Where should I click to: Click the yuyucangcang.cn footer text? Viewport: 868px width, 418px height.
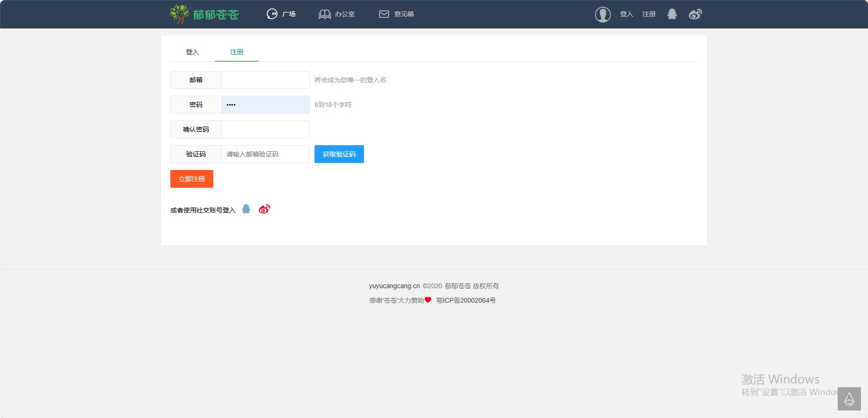point(394,286)
